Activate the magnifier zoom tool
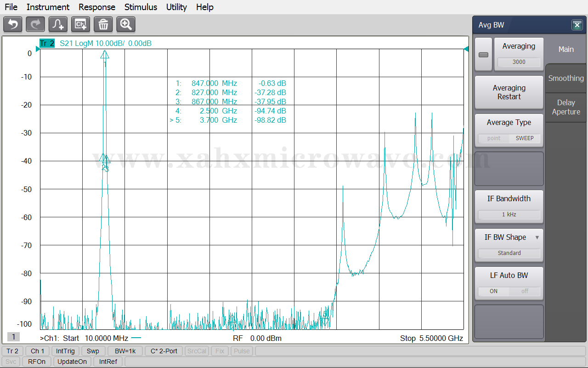The width and height of the screenshot is (588, 368). coord(126,24)
